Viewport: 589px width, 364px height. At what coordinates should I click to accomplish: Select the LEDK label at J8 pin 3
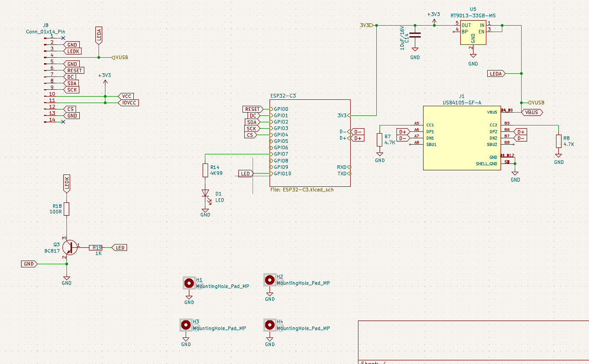coord(72,51)
